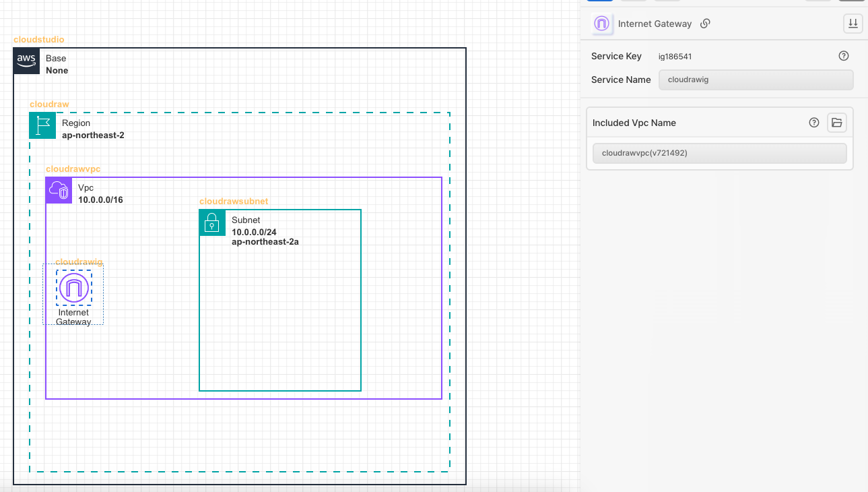Click the 10.0.0.0/24 subnet CIDR text

click(254, 232)
